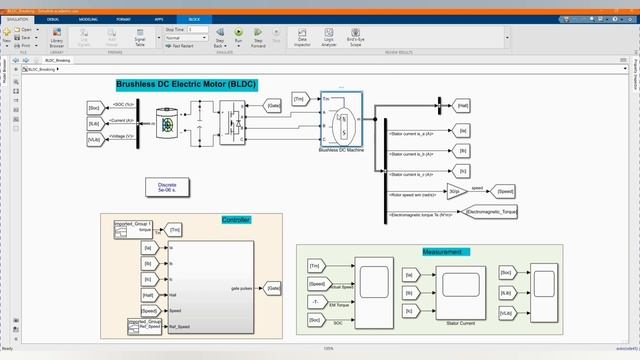Click the help question mark icon in the title bar
Screen dimensions: 640x360
point(615,19)
